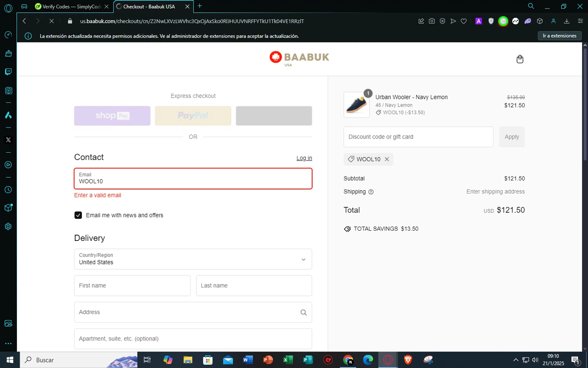
Task: Go back to previous page
Action: [24, 21]
